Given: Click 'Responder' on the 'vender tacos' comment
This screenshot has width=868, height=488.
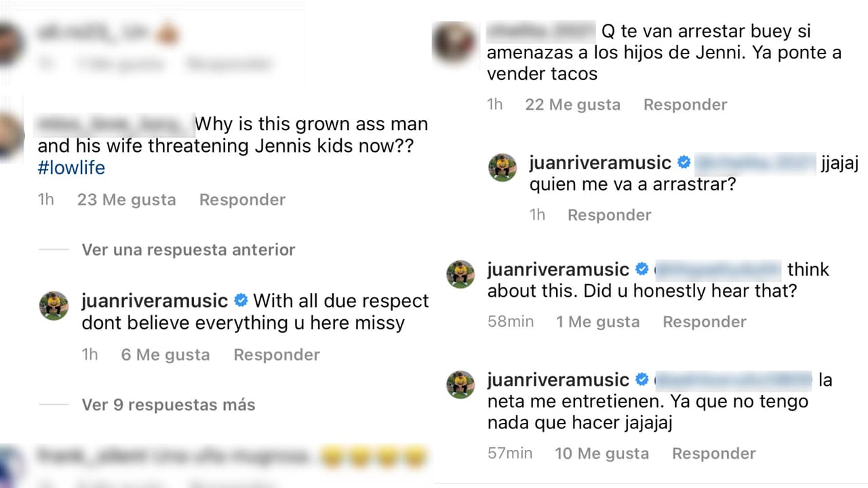Looking at the screenshot, I should tap(685, 104).
